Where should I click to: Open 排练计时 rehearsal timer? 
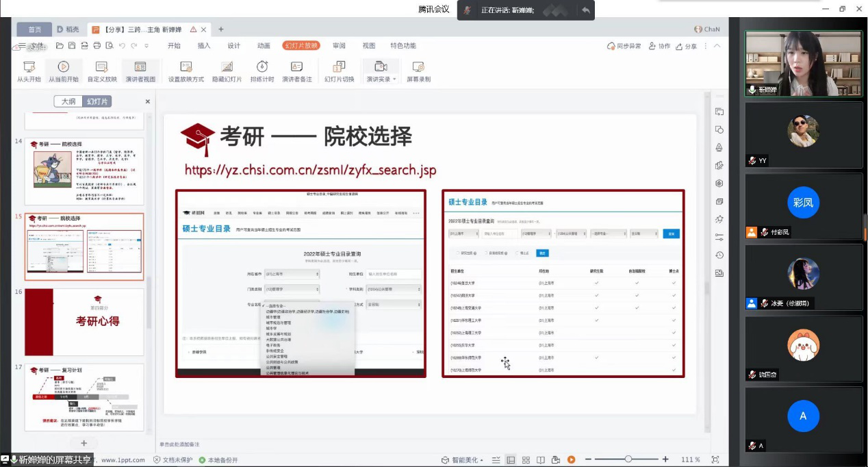[x=261, y=67]
